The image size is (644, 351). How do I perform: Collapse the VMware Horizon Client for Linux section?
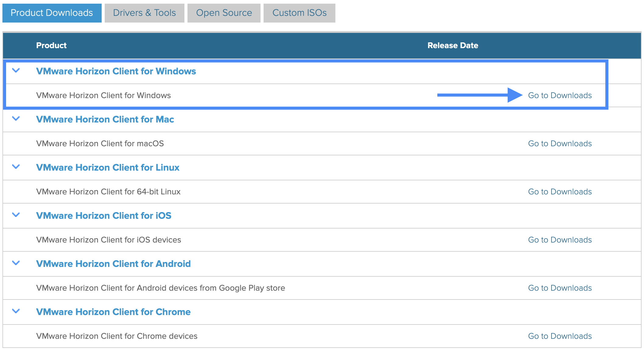(16, 167)
